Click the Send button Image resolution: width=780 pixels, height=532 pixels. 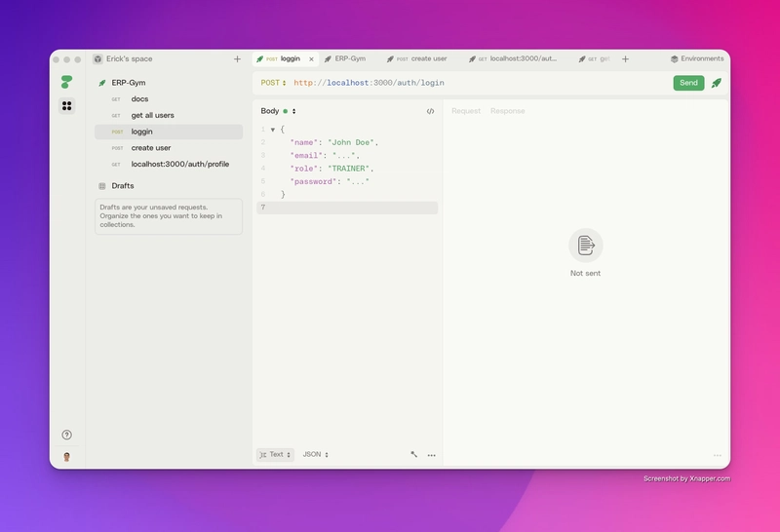(688, 83)
